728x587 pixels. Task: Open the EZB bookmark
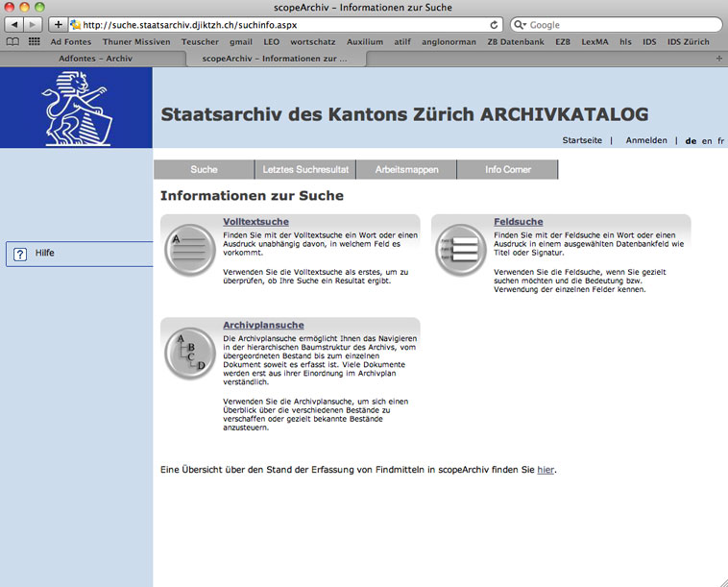[563, 42]
